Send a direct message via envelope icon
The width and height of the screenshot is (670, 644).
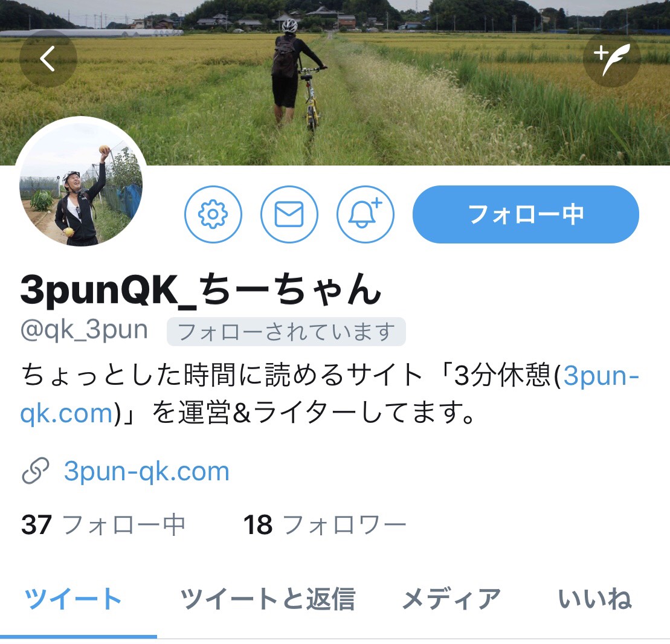click(289, 214)
